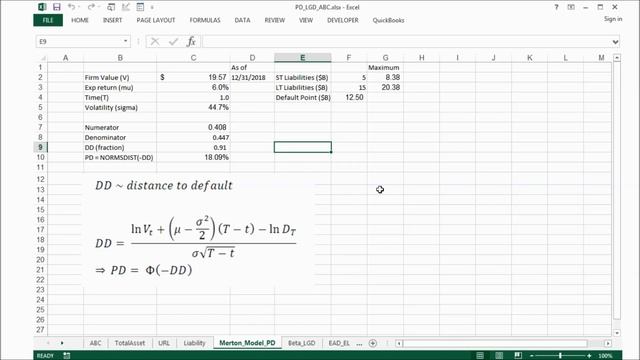
Task: Click the vertical scrollbar up arrow
Action: [617, 58]
